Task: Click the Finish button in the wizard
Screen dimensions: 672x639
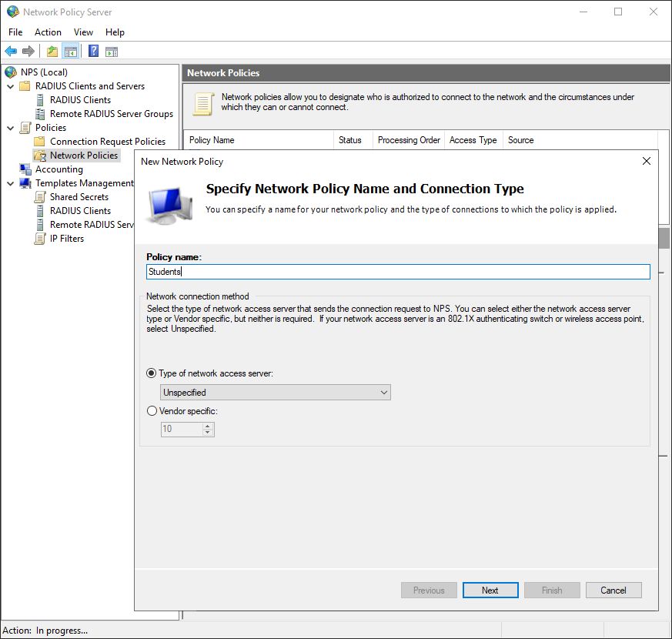Action: tap(552, 590)
